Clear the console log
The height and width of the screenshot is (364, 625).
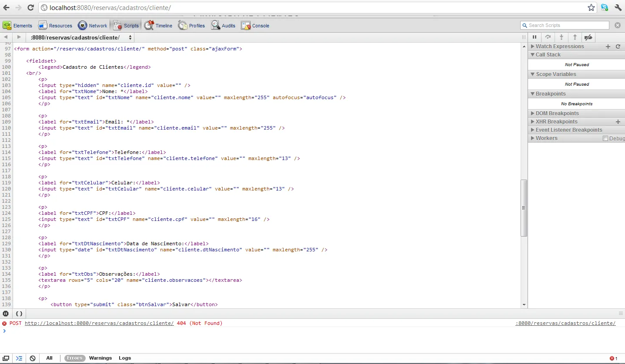33,358
